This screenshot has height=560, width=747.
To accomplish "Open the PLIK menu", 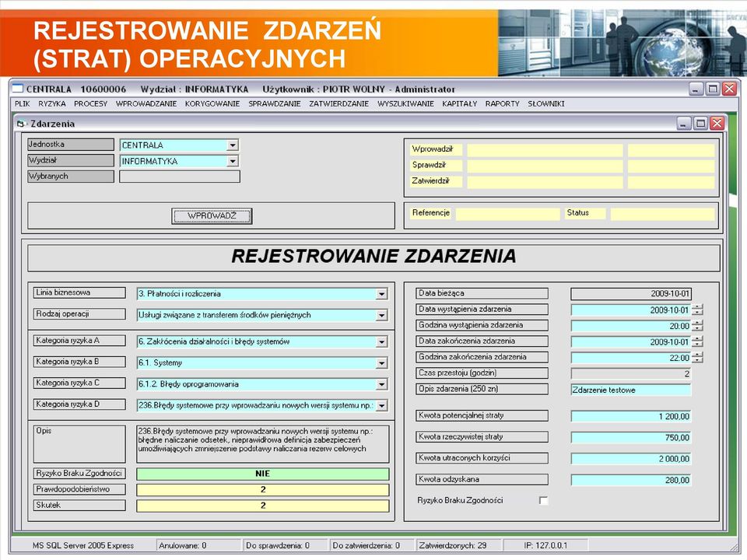I will (23, 103).
